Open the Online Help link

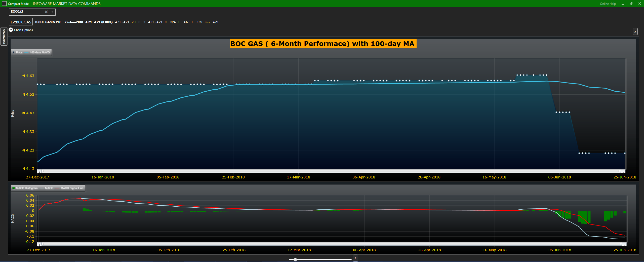click(608, 4)
